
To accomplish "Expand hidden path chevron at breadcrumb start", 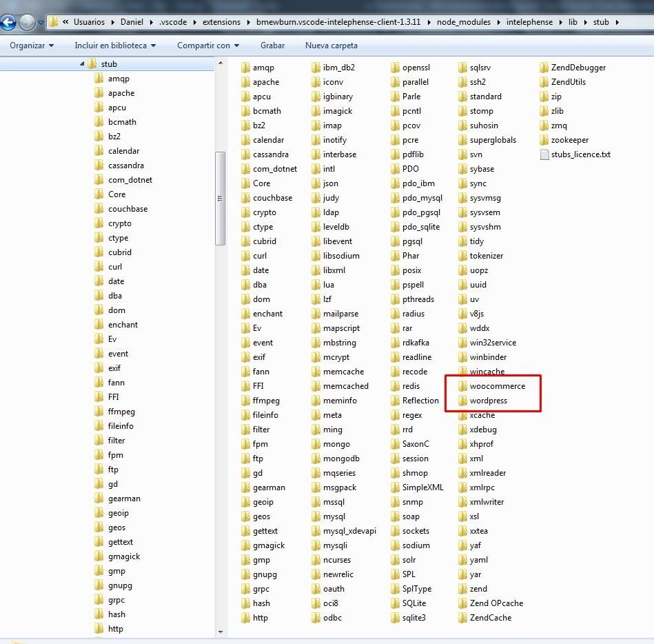I will tap(65, 21).
